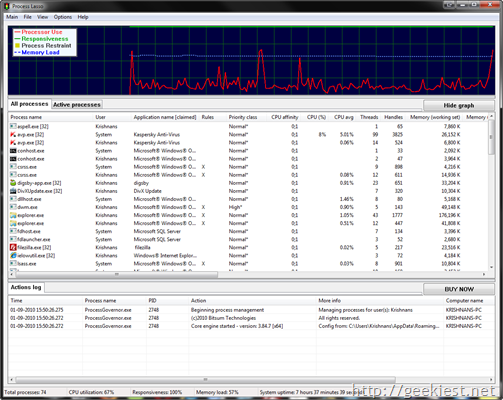
Task: Click the process list scroll right arrow
Action: 484,274
